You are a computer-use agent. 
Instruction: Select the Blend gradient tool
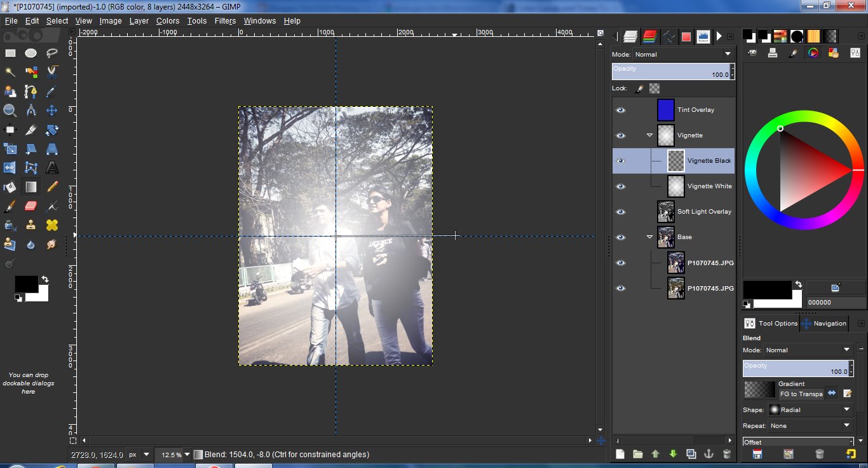tap(31, 186)
